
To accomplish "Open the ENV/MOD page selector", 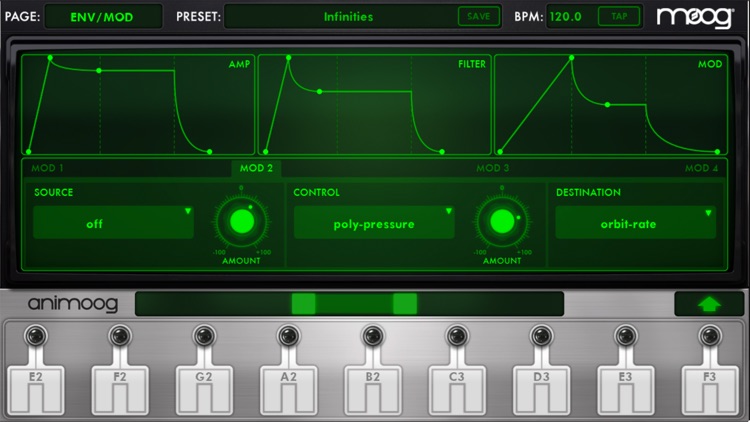I will [x=103, y=17].
